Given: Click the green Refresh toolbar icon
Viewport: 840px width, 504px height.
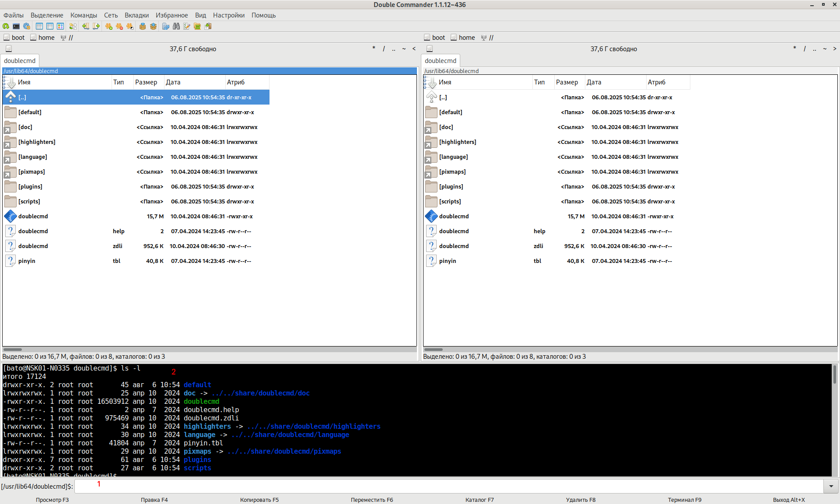Looking at the screenshot, I should 6,26.
